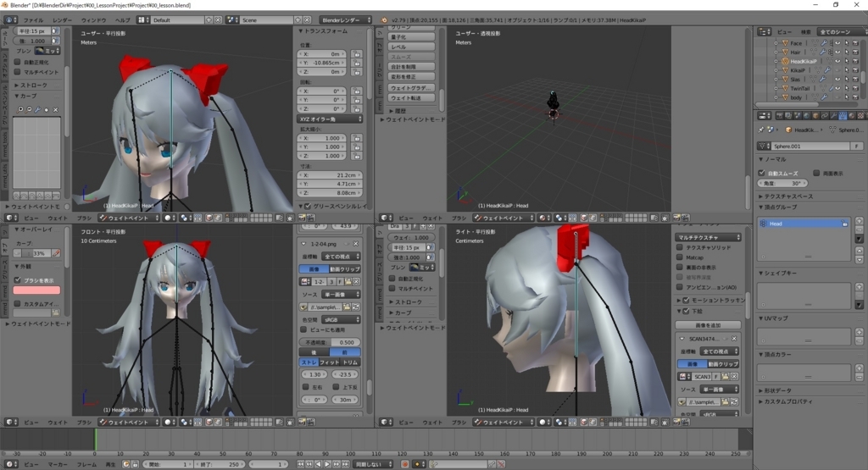
Task: Open the object data properties tab icon
Action: click(x=843, y=116)
